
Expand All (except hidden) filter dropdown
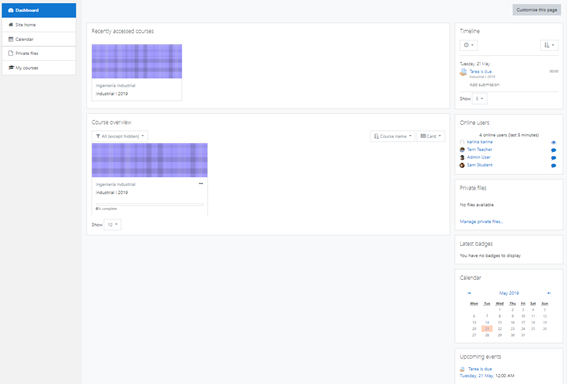[120, 136]
